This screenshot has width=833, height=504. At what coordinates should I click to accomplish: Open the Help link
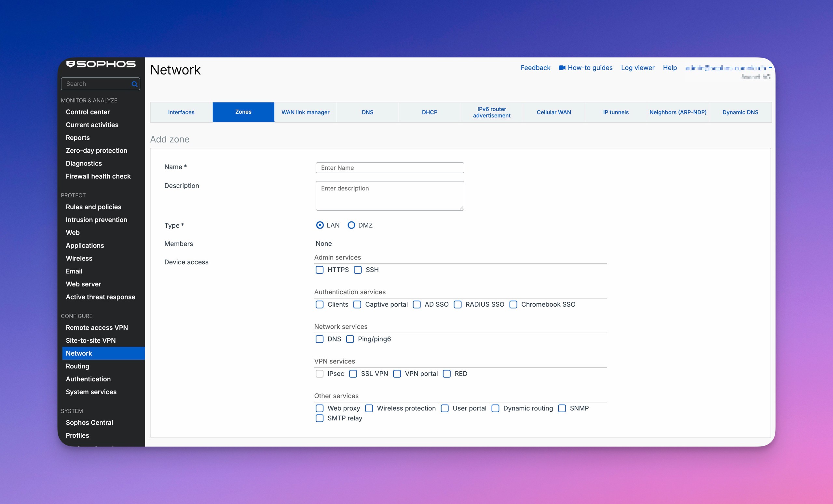coord(670,68)
